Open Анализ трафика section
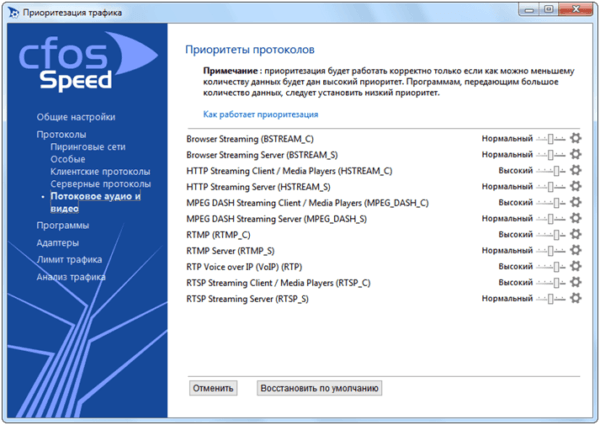600x425 pixels. coord(71,277)
